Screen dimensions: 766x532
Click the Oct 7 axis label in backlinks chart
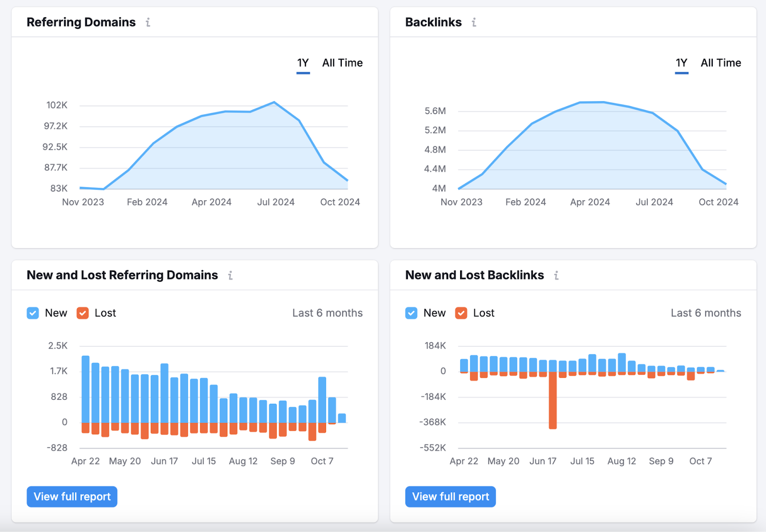(700, 461)
